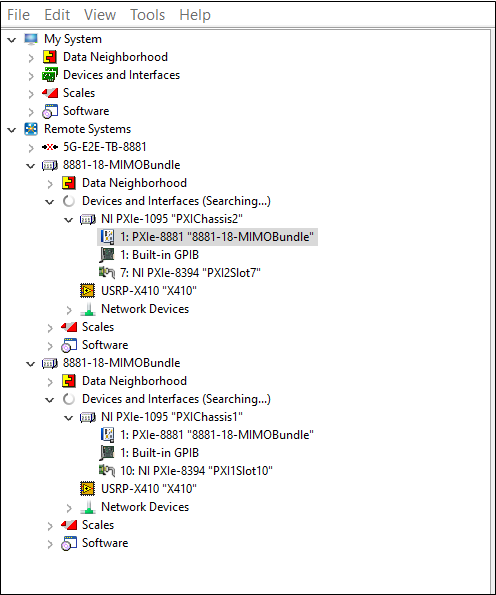The image size is (496, 595).
Task: Expand Software under My System
Action: click(31, 112)
